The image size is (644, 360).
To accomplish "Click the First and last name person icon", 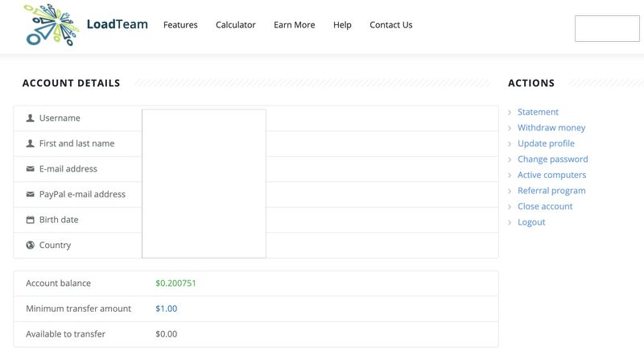I will tap(31, 143).
